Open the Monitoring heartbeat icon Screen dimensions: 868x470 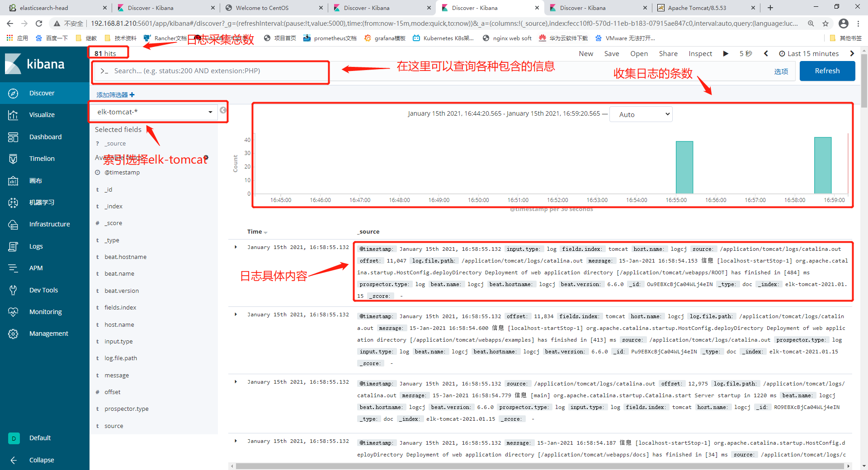(x=13, y=311)
